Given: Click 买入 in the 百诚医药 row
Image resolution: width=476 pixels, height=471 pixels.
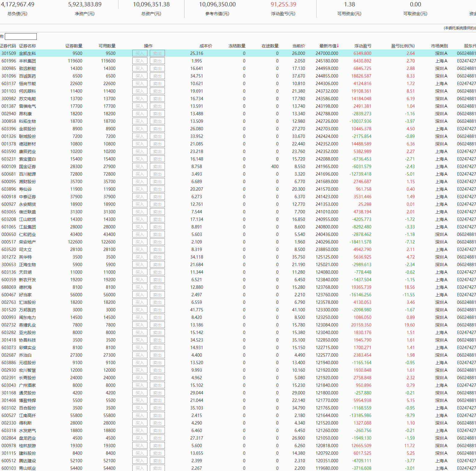Looking at the screenshot, I should [x=140, y=76].
